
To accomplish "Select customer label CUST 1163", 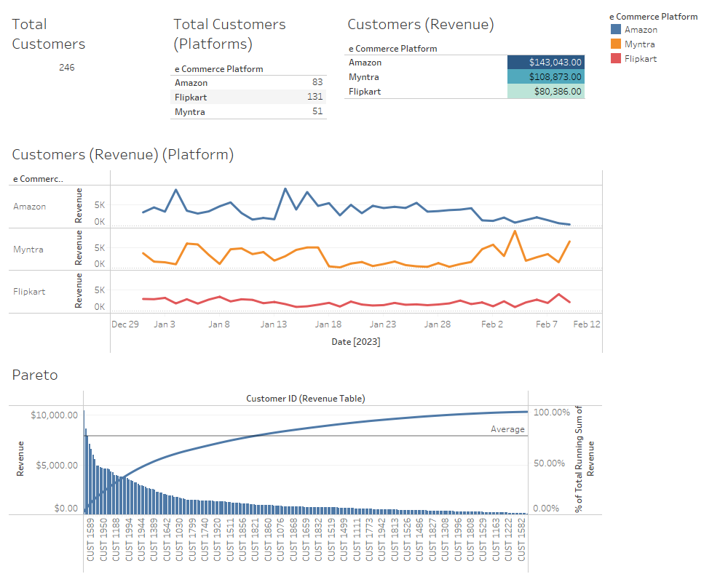I will 496,539.
